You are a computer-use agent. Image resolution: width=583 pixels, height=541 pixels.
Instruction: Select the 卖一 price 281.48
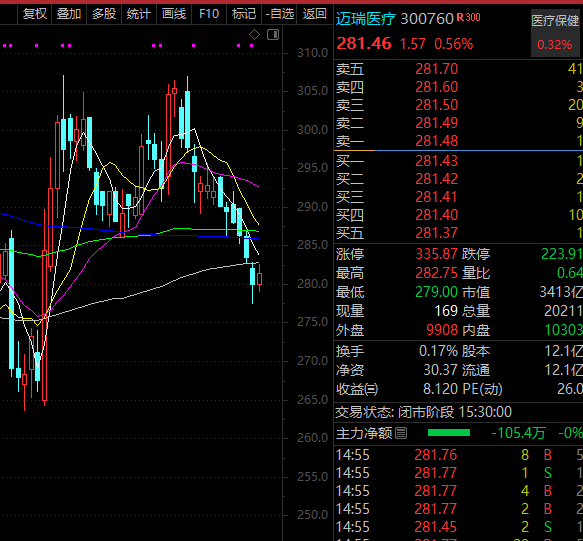click(x=437, y=141)
